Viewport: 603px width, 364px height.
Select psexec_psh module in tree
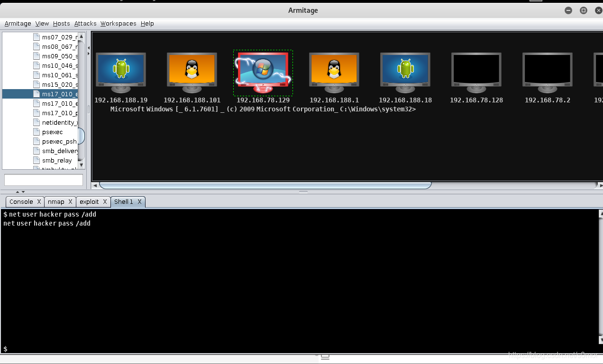tap(55, 141)
